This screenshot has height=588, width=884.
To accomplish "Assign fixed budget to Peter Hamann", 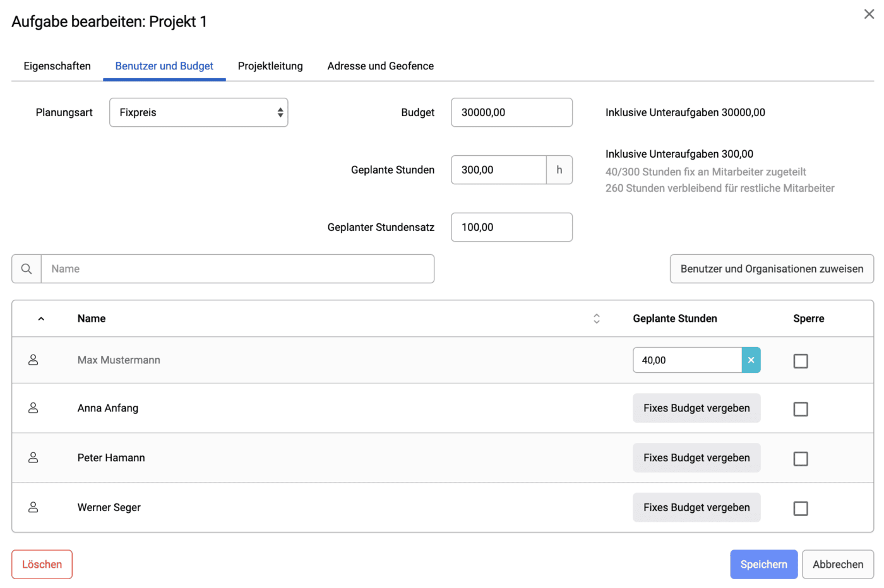I will (696, 457).
